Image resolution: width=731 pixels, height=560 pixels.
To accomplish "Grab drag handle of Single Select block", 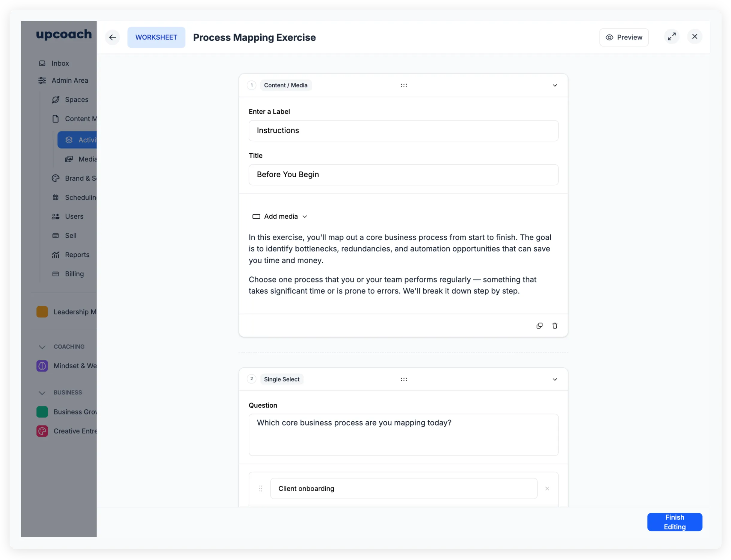I will [404, 379].
